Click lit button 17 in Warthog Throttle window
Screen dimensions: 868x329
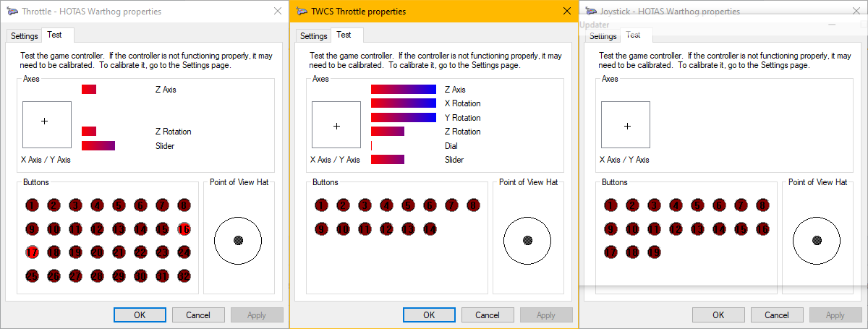click(32, 252)
